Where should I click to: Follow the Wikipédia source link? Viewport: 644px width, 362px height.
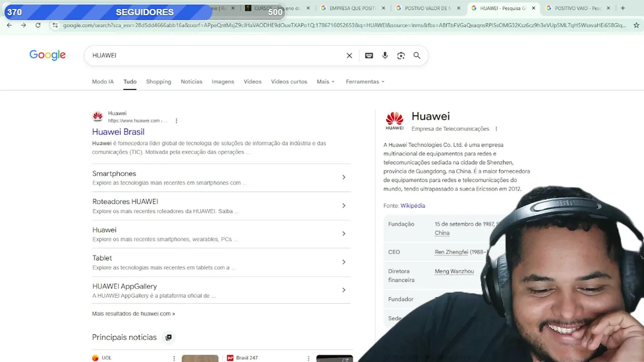[x=413, y=206]
